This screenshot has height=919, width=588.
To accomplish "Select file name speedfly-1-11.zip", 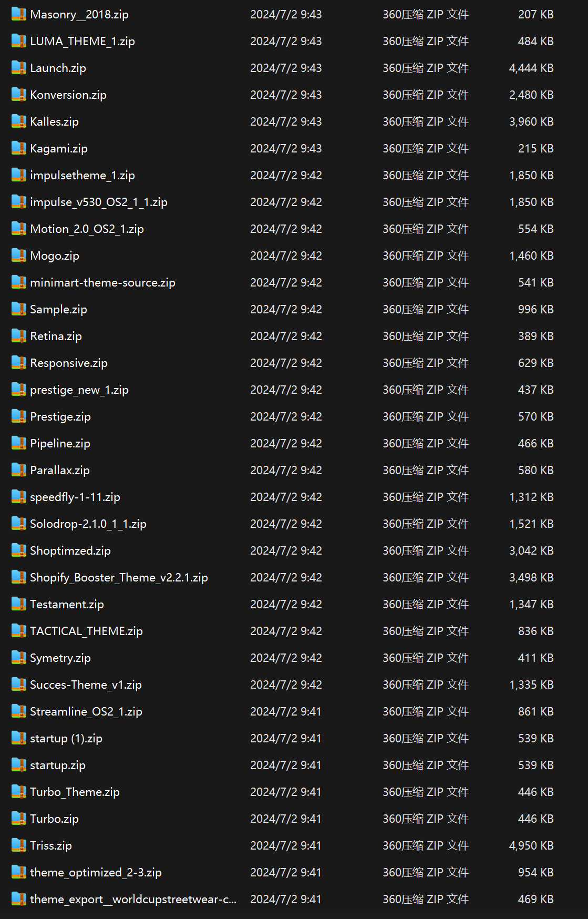I will 75,497.
